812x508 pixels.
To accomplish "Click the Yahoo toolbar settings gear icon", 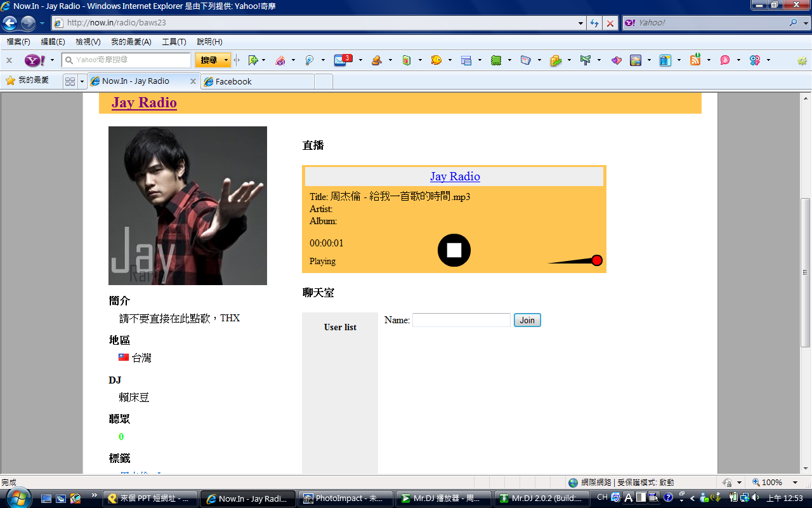I will (x=802, y=61).
